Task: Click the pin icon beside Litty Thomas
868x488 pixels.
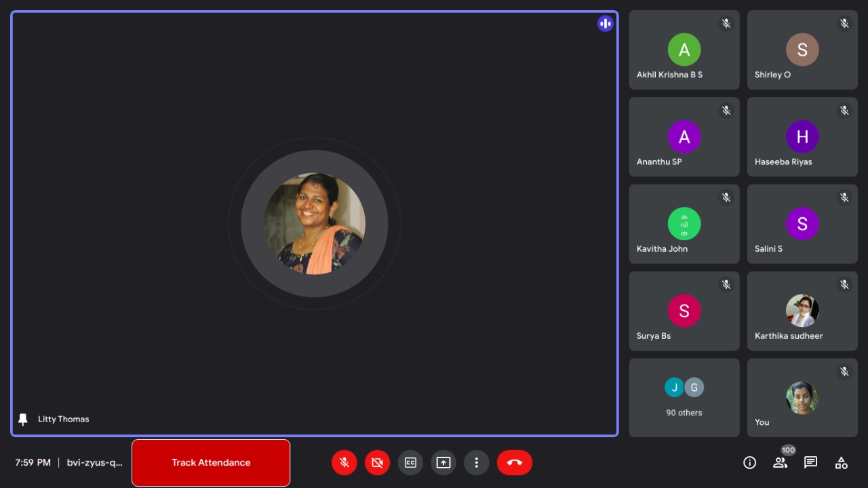Action: (23, 419)
